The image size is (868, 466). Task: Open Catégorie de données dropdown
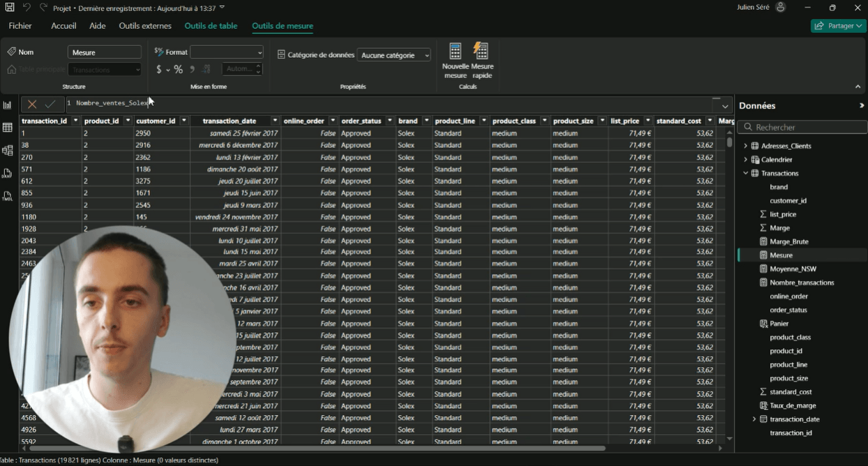[x=394, y=55]
